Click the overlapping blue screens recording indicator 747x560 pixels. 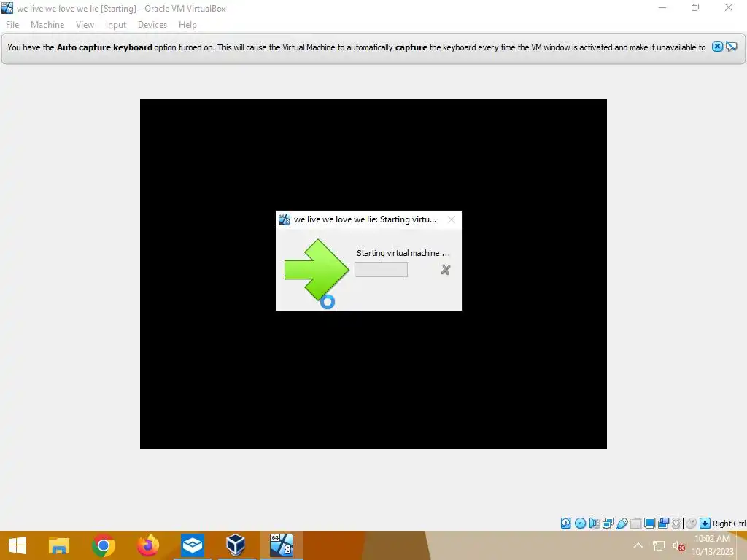coord(663,524)
